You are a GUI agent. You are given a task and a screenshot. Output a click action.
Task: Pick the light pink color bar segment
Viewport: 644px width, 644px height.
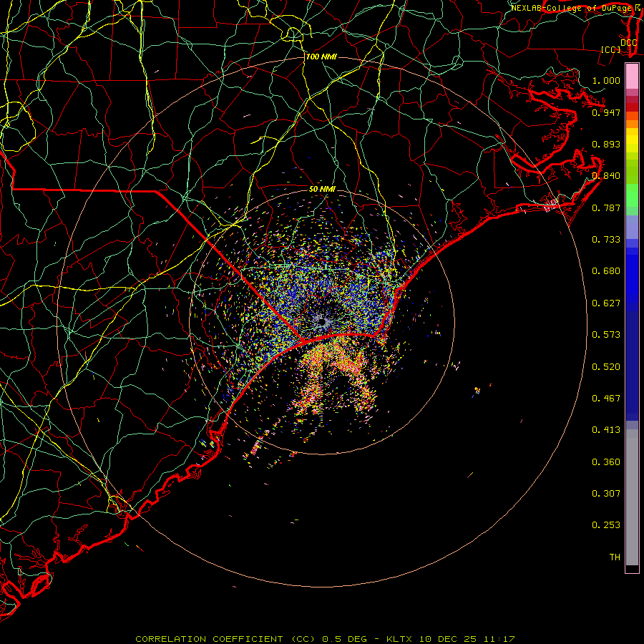click(632, 76)
